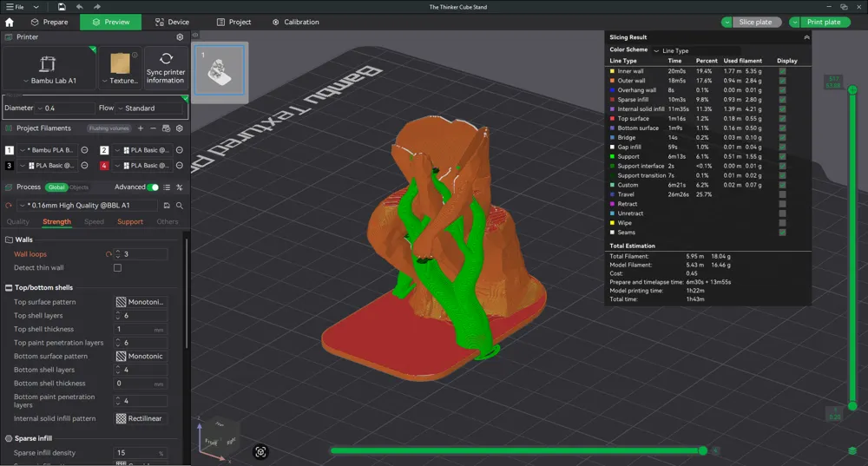868x466 pixels.
Task: Uncheck Support display checkbox
Action: 782,156
